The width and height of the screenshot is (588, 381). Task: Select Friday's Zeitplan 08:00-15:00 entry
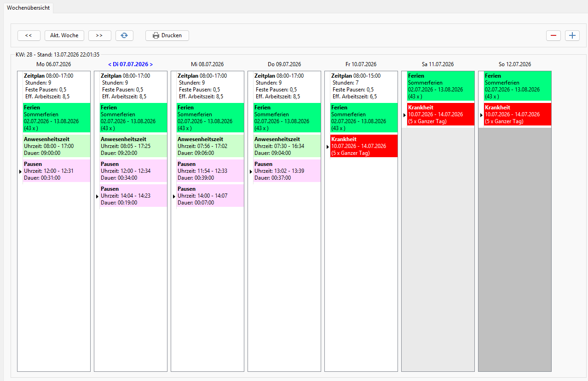coord(361,86)
